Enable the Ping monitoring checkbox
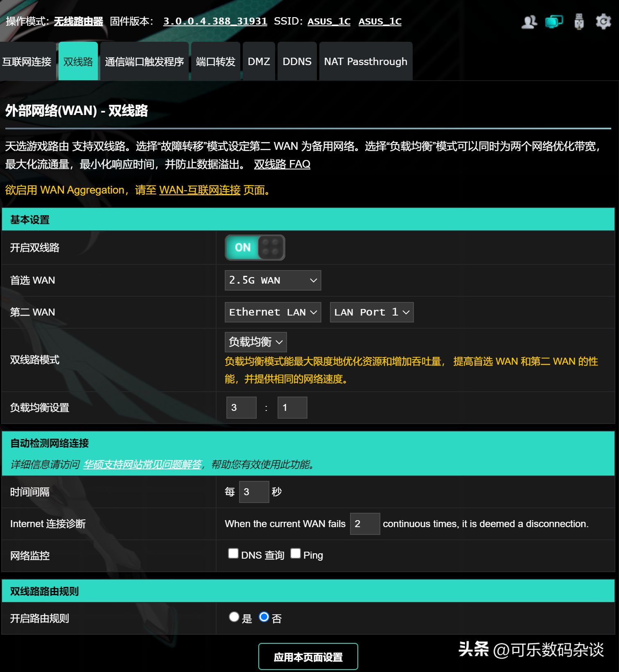Viewport: 619px width, 672px height. (x=296, y=554)
